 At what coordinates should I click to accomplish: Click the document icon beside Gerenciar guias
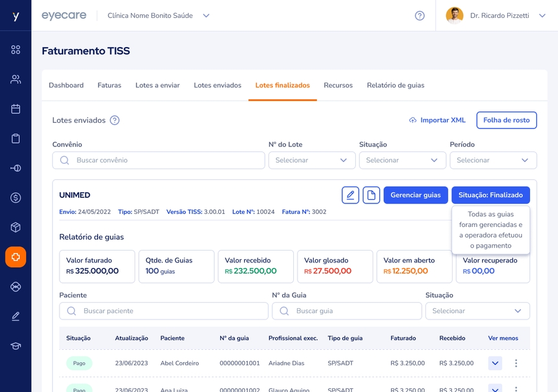[371, 195]
